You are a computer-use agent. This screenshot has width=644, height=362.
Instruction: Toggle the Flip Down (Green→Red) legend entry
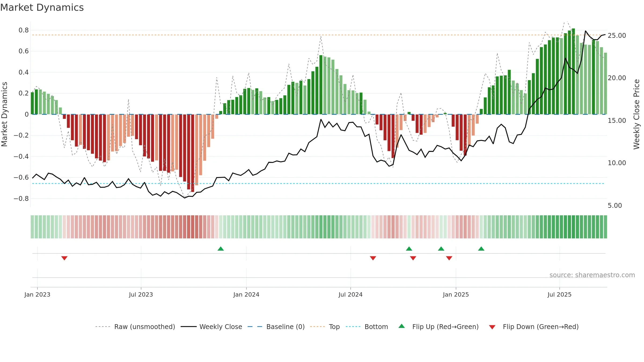534,327
